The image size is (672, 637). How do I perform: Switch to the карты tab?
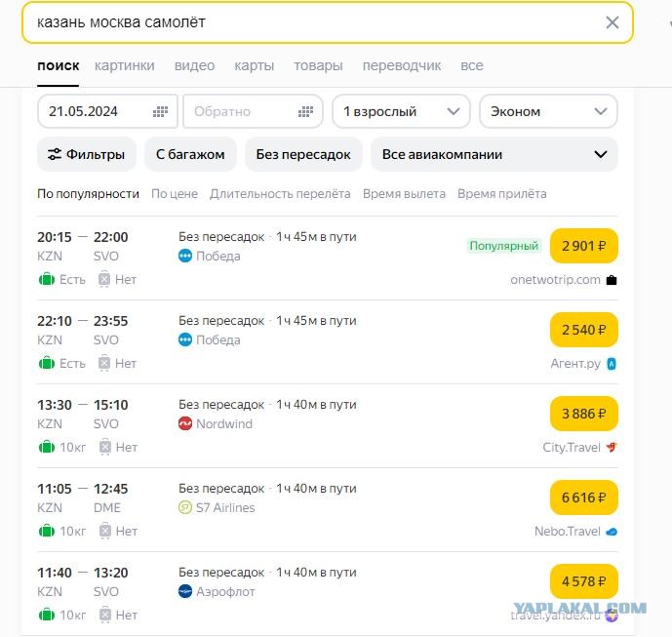[x=255, y=65]
